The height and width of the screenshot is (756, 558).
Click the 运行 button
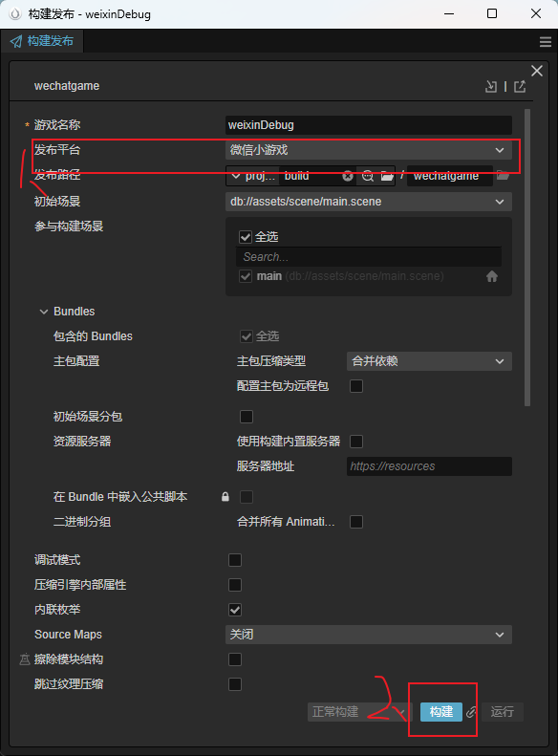click(x=502, y=712)
